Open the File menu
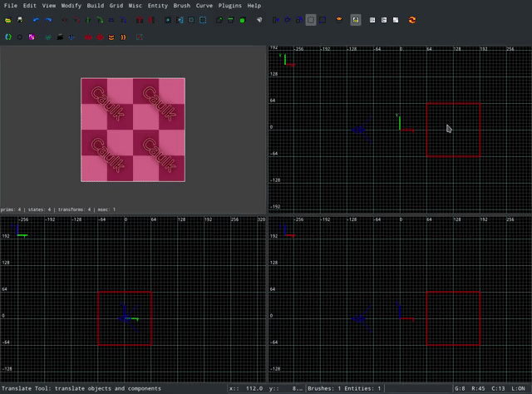This screenshot has height=394, width=532. tap(10, 6)
